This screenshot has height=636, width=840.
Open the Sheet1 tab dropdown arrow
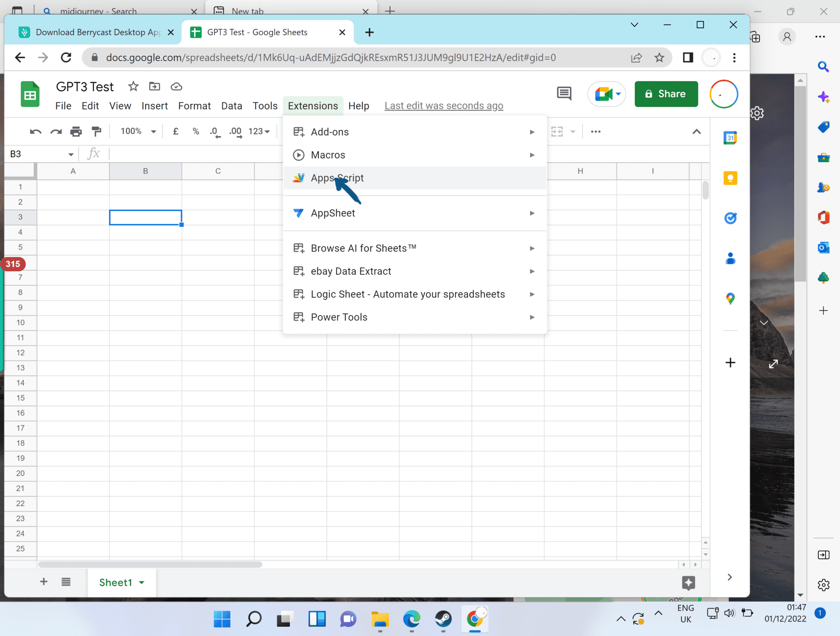pos(142,582)
